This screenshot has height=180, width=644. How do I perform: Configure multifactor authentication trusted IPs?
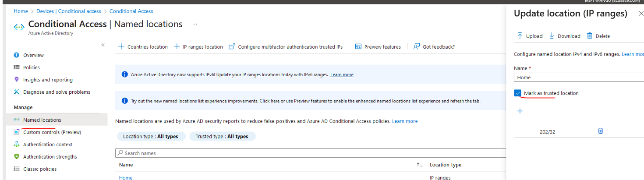[x=286, y=47]
